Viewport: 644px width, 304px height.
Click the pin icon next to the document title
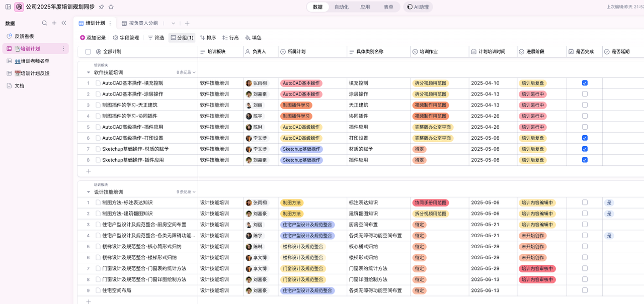(x=101, y=7)
